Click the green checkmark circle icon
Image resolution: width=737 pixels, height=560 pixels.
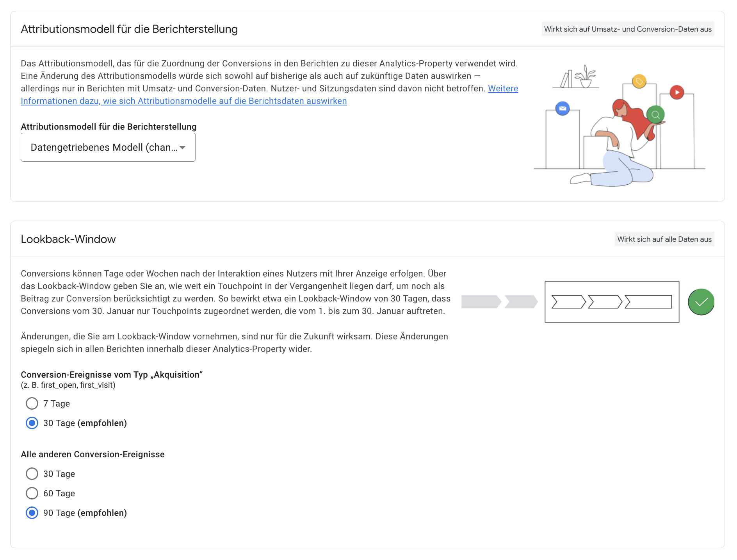pos(701,302)
